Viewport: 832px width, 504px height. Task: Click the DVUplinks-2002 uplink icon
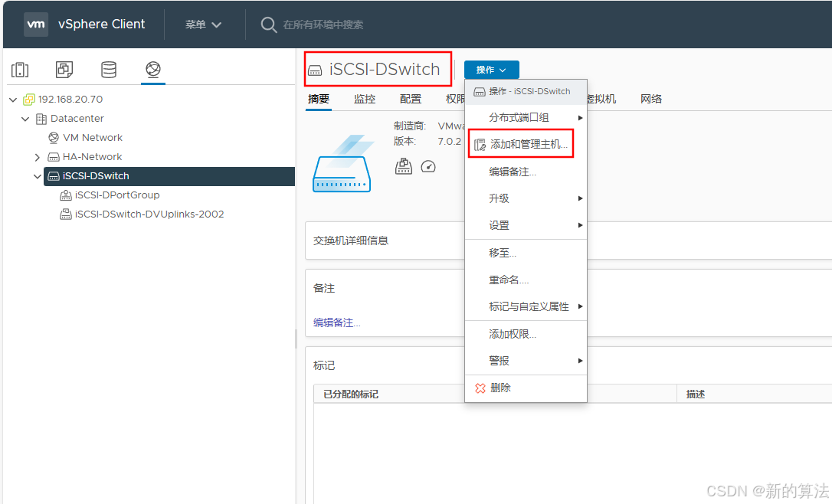pyautogui.click(x=66, y=214)
